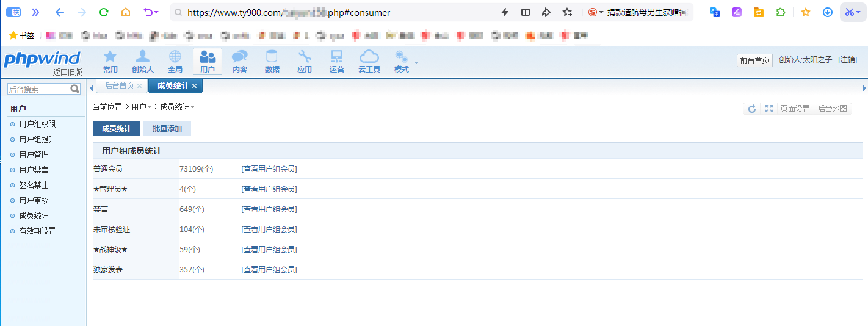Image resolution: width=868 pixels, height=326 pixels.
Task: Expand the 模式 dropdown arrow
Action: click(417, 63)
